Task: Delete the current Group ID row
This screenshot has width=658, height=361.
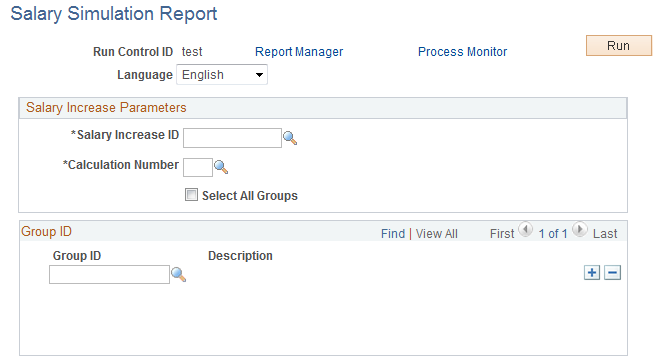Action: point(612,273)
